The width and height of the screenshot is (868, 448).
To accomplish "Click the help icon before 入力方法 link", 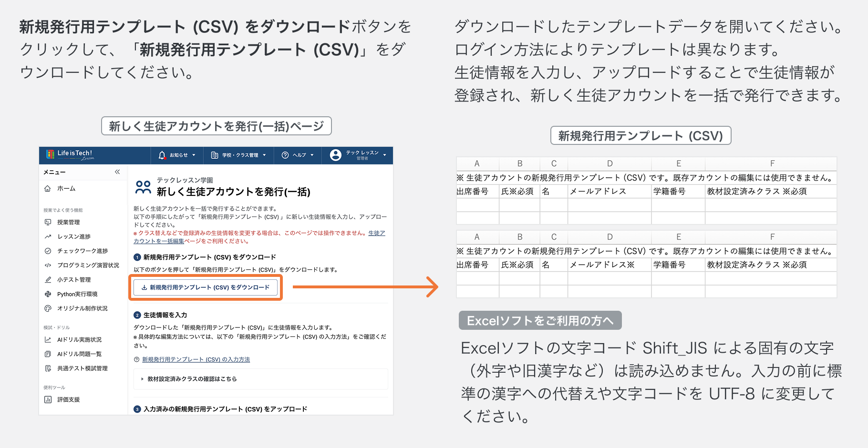I will pos(137,359).
